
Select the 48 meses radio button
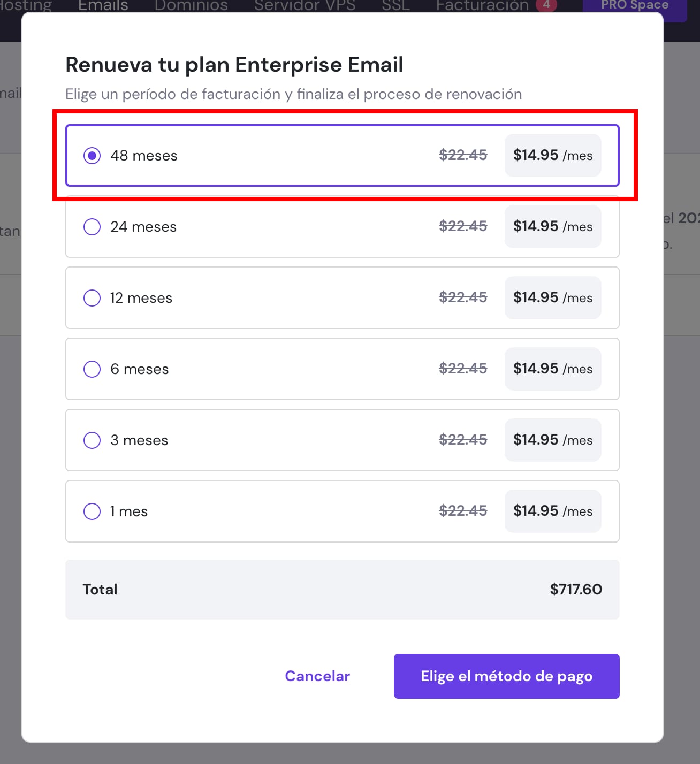click(x=92, y=156)
